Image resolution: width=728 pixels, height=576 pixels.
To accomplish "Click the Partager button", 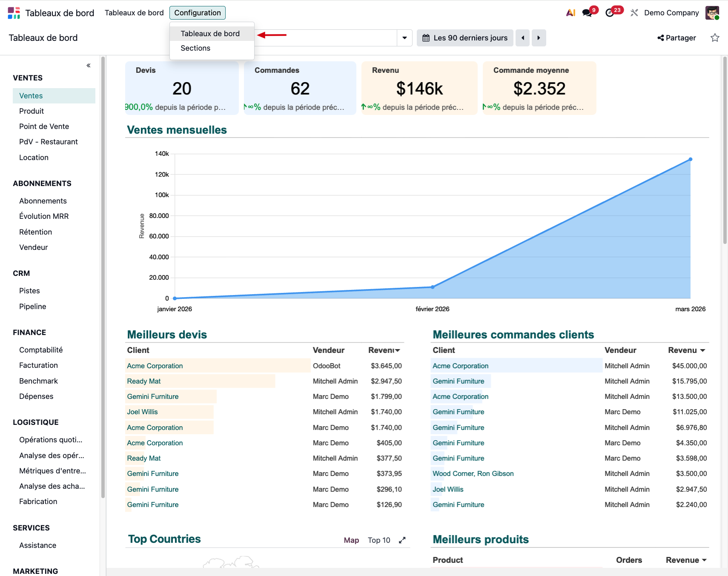I will click(676, 38).
